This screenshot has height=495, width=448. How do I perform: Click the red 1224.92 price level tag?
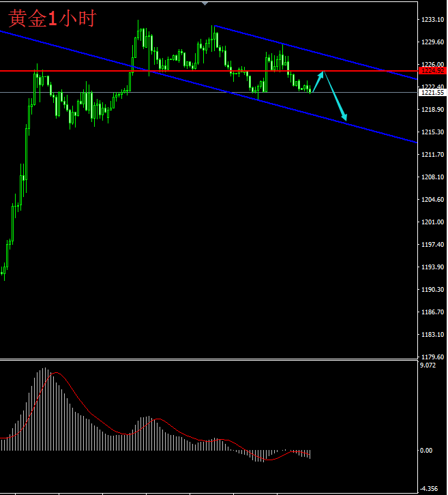click(432, 71)
